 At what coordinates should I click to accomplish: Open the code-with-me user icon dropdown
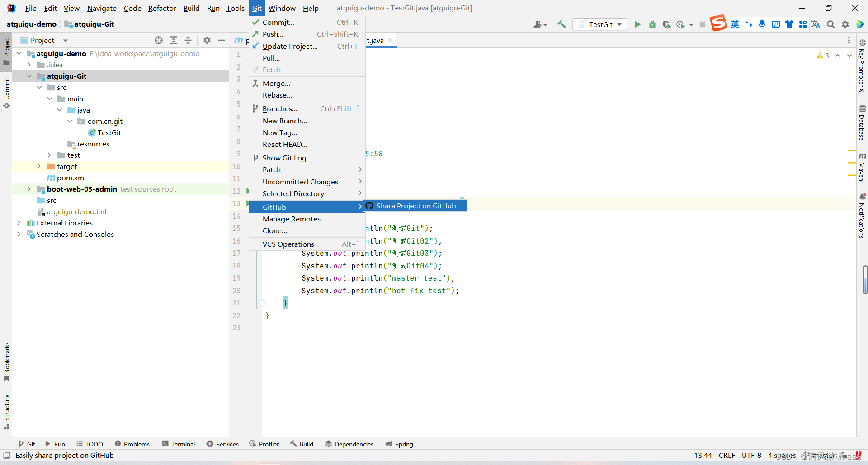click(x=540, y=24)
